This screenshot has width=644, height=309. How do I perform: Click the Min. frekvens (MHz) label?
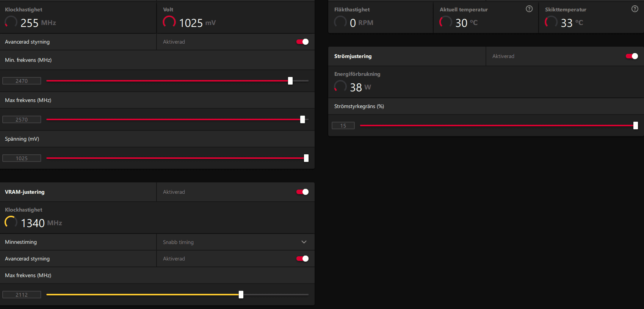click(28, 60)
